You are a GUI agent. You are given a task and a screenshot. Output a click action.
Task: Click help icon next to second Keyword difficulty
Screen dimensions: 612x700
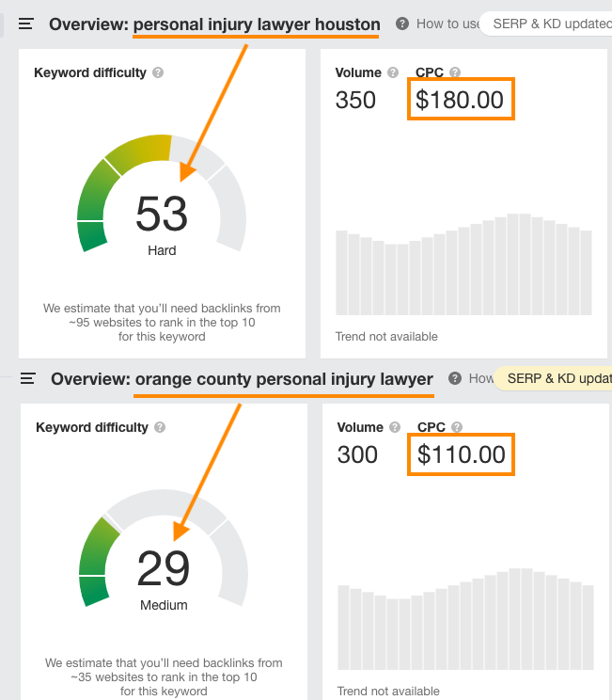pyautogui.click(x=160, y=427)
